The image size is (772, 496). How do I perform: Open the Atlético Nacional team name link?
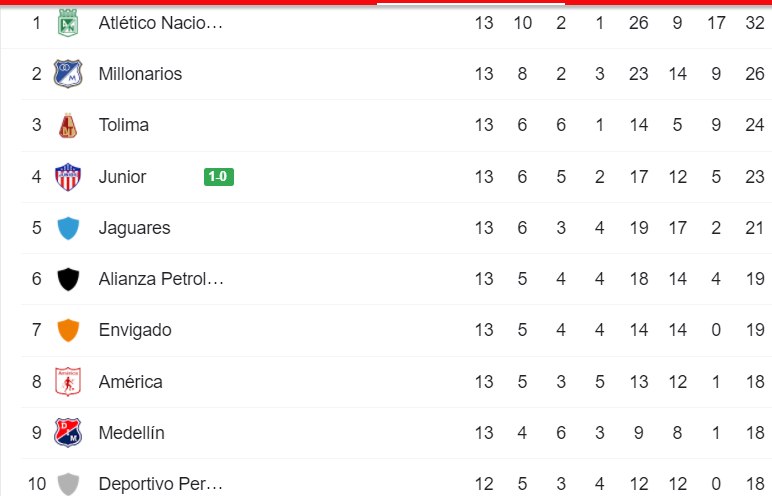(x=161, y=23)
